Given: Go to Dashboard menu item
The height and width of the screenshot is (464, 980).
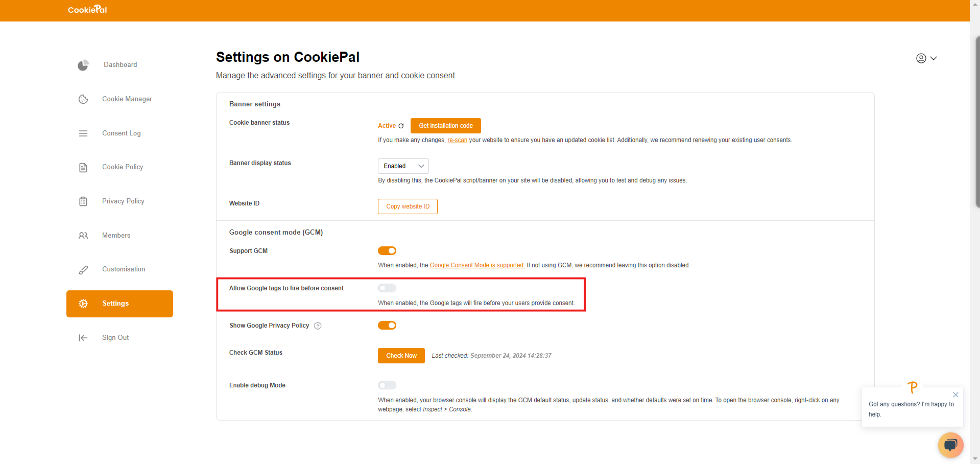Looking at the screenshot, I should coord(120,65).
